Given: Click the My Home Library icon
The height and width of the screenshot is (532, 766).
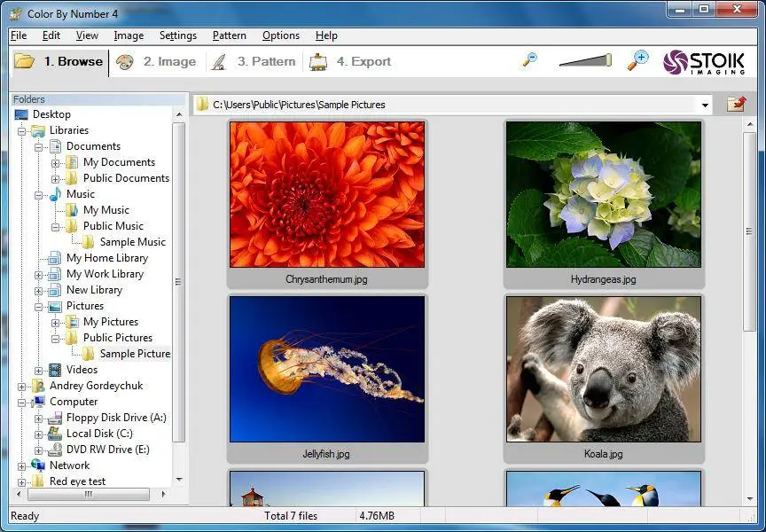Looking at the screenshot, I should (x=55, y=258).
